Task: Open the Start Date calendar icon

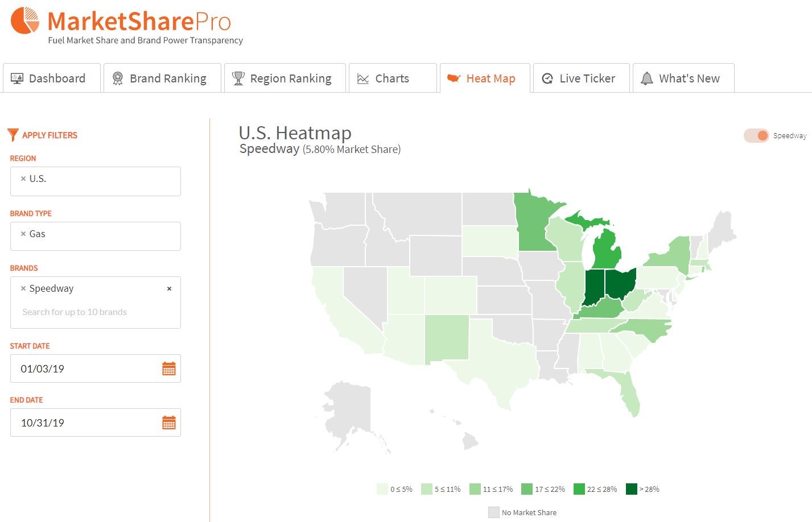Action: [x=169, y=368]
